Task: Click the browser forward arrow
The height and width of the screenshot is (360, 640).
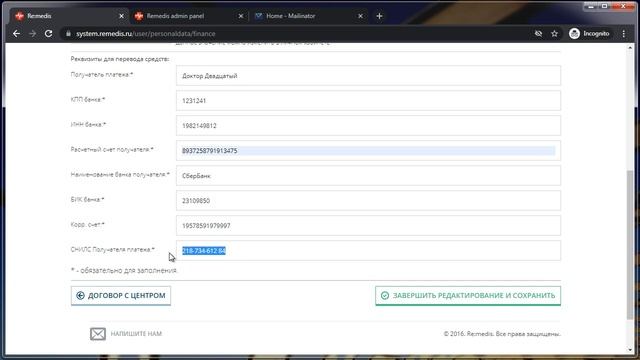Action: click(33, 33)
